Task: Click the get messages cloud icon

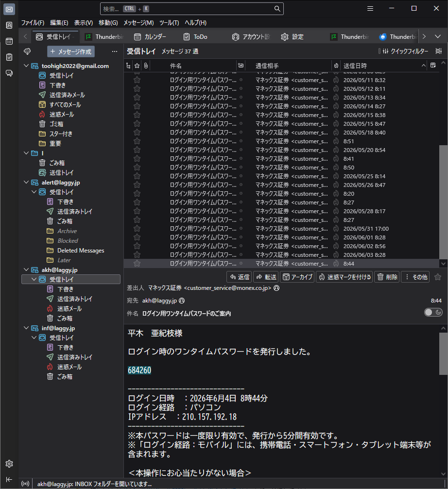Action: click(x=28, y=51)
